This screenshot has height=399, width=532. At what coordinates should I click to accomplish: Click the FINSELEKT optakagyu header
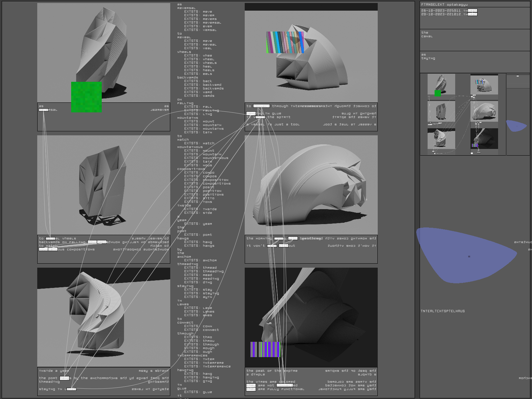tap(444, 5)
